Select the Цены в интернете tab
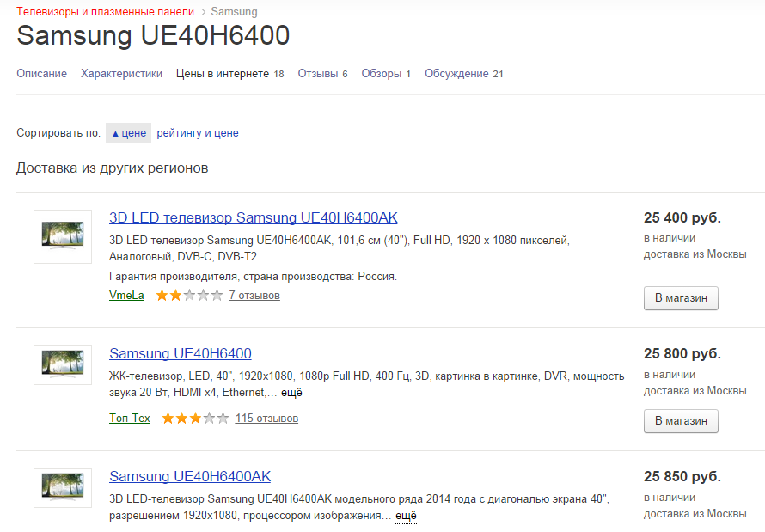 [x=223, y=74]
